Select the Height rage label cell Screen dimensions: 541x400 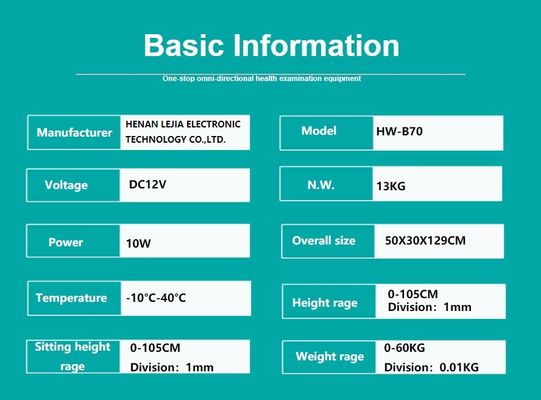point(329,301)
